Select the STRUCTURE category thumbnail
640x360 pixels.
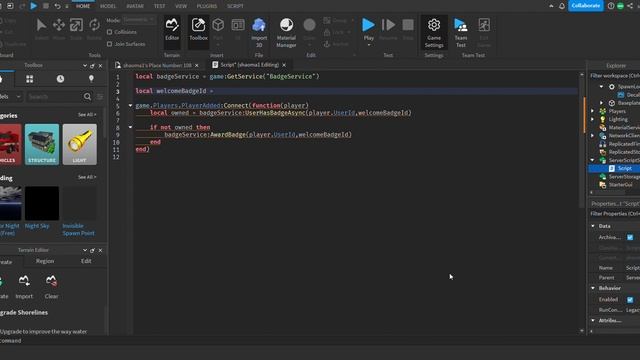tap(42, 144)
